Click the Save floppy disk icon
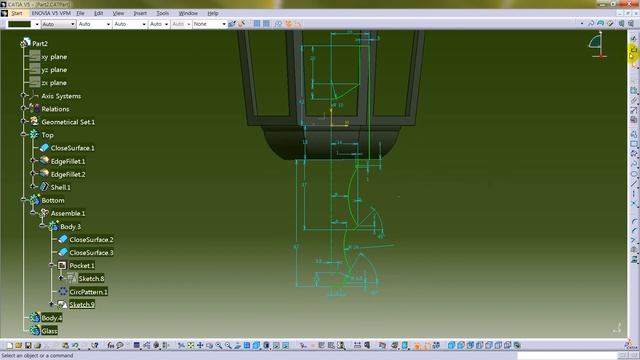Screen dimensions: 640x360 point(28,346)
